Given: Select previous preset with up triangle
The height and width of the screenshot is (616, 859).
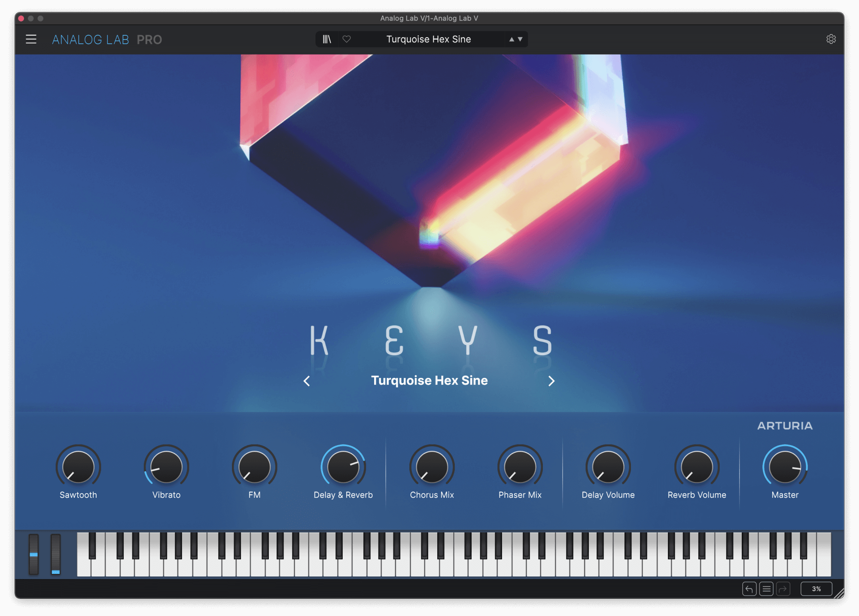Looking at the screenshot, I should [512, 39].
